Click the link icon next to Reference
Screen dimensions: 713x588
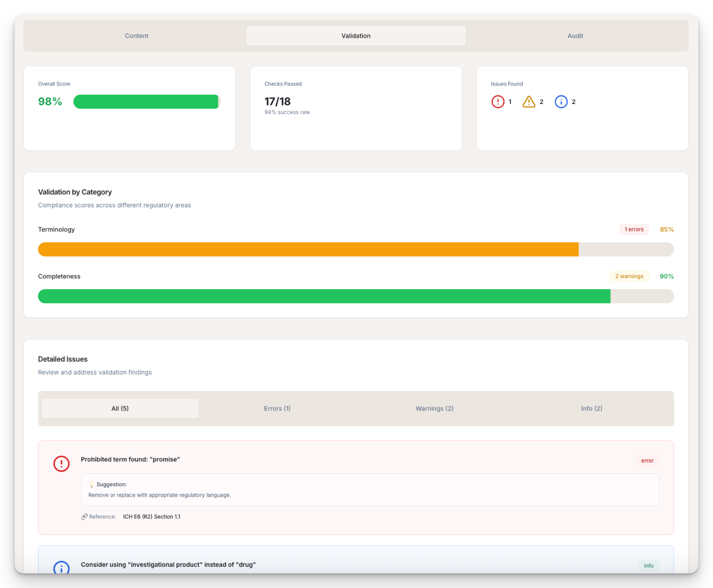tap(84, 517)
